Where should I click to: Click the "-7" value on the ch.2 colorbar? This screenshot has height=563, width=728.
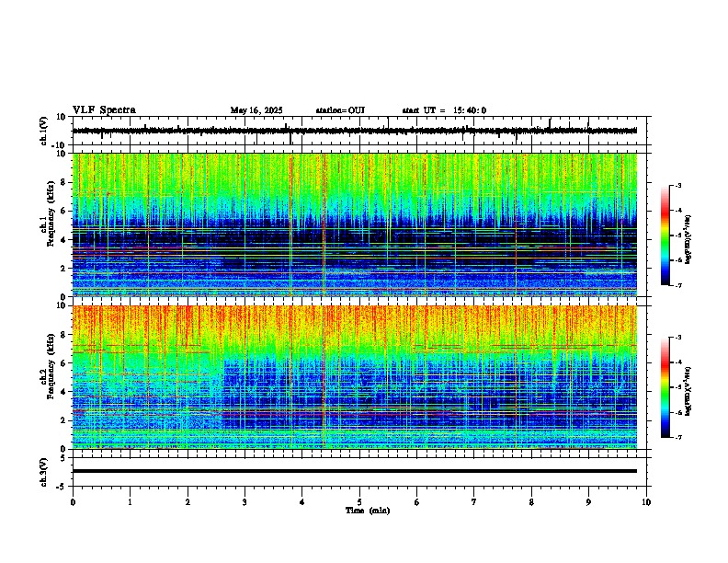(678, 438)
